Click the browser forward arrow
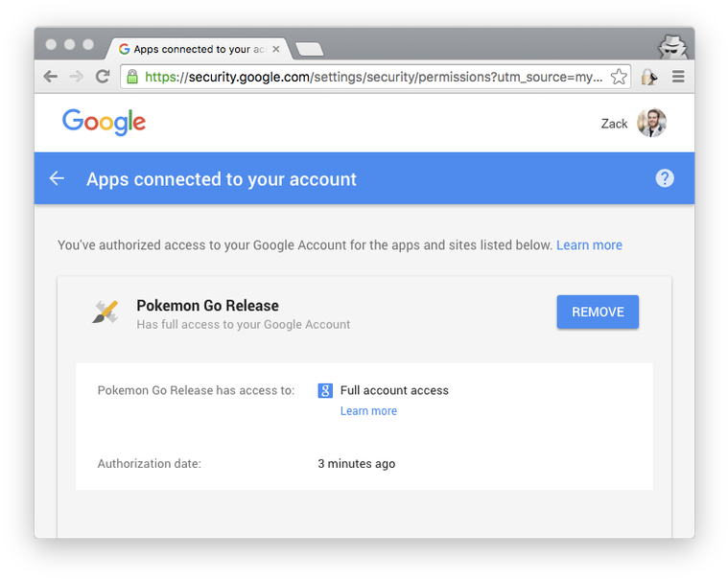Viewport: 728px width, 579px height. (77, 77)
